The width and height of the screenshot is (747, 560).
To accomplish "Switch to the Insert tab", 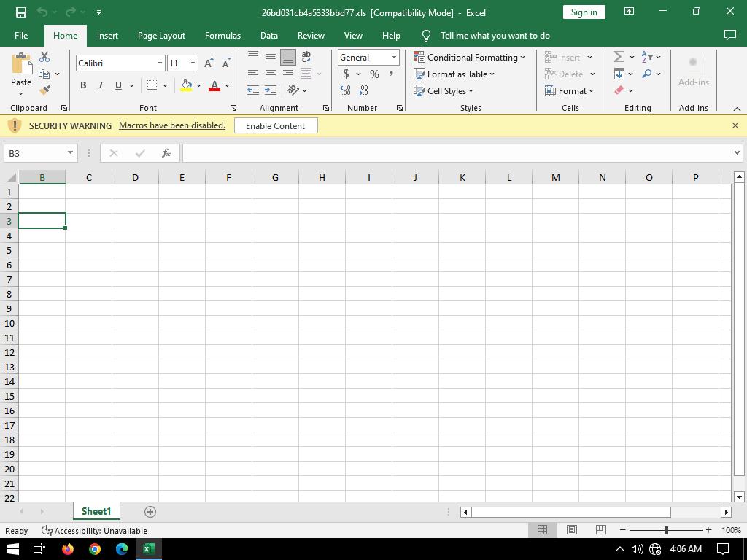I will (107, 36).
